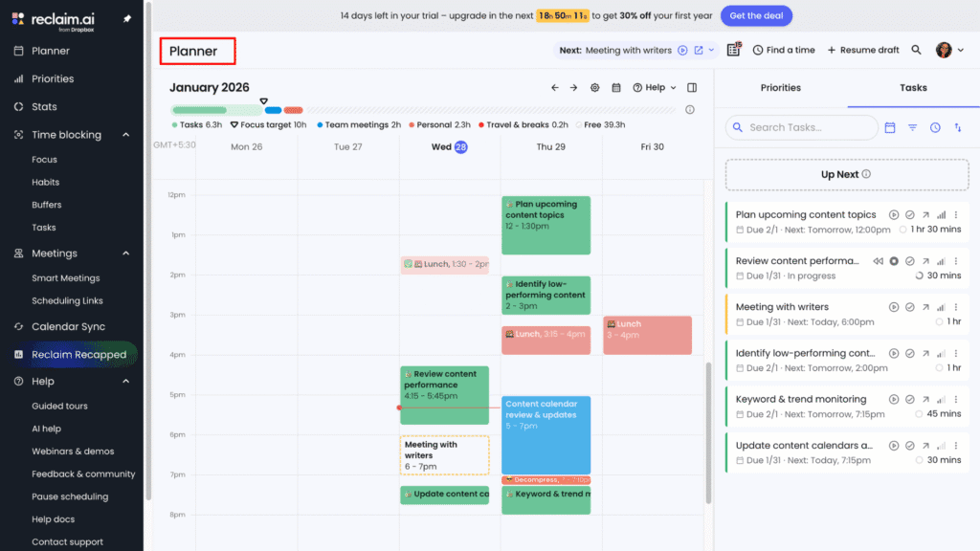Image resolution: width=980 pixels, height=551 pixels.
Task: Mark Plan upcoming content topics as complete
Action: pyautogui.click(x=909, y=214)
